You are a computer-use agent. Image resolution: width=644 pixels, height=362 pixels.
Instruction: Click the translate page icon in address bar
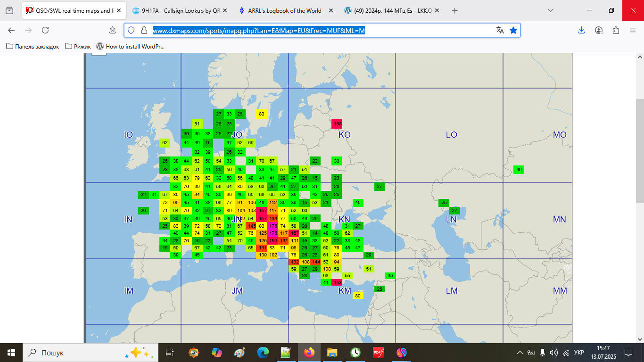(x=500, y=30)
